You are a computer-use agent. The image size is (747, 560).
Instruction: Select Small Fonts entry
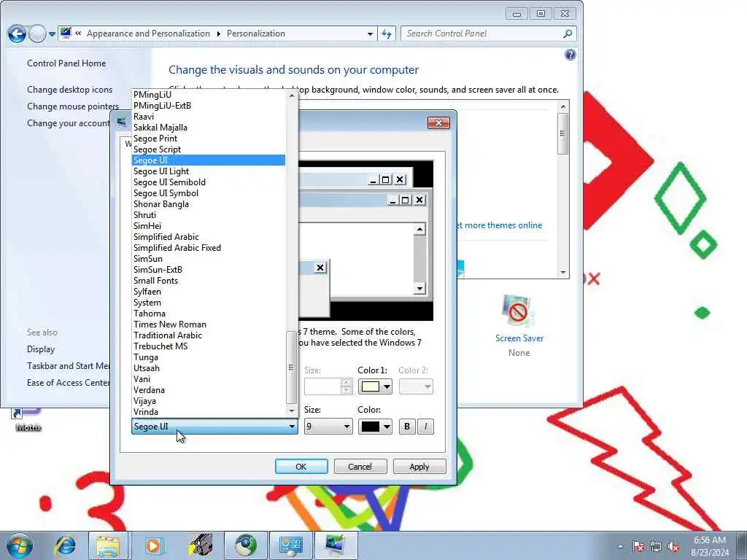(209, 281)
